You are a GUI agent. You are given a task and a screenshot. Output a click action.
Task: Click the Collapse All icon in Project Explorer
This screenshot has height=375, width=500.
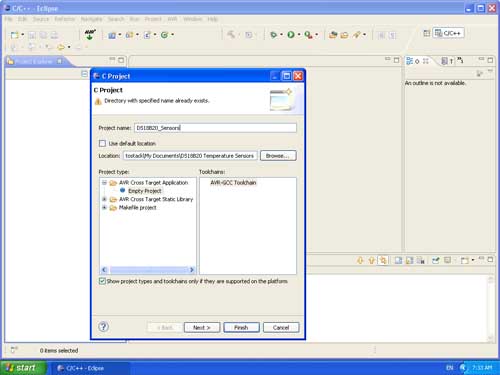click(x=85, y=74)
